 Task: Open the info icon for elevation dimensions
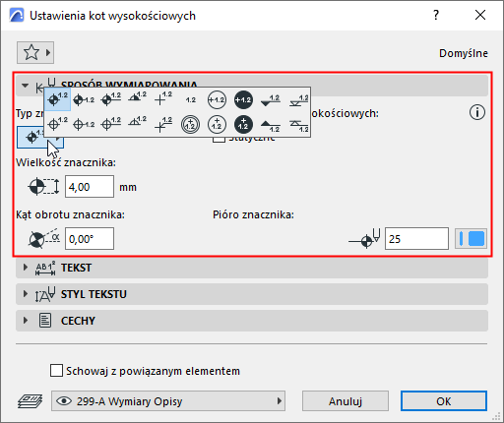[x=476, y=112]
